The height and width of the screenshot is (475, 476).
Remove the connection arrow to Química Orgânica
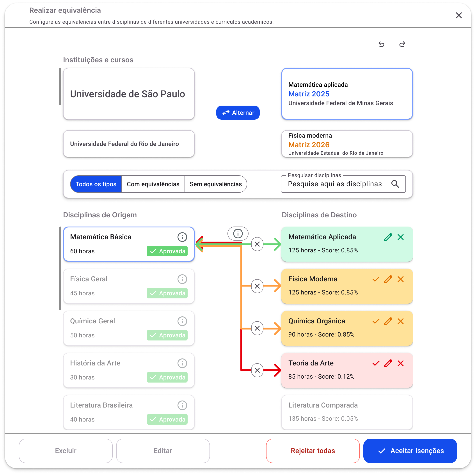point(257,328)
